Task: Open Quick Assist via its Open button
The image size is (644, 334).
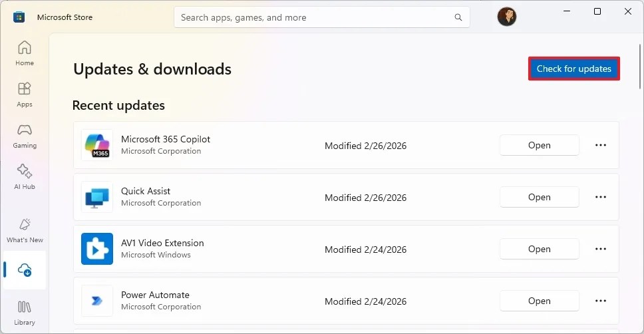Action: [x=540, y=197]
